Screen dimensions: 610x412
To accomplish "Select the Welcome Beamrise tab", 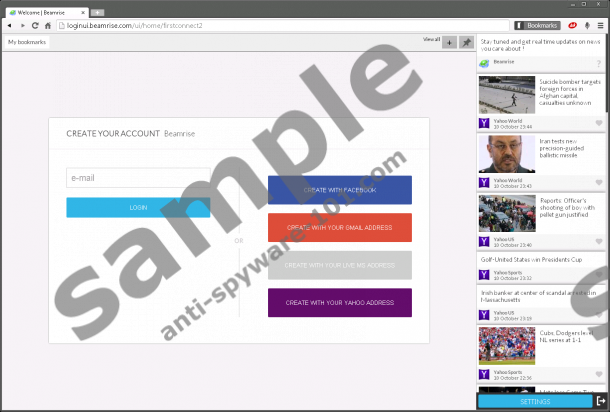I will (38, 10).
